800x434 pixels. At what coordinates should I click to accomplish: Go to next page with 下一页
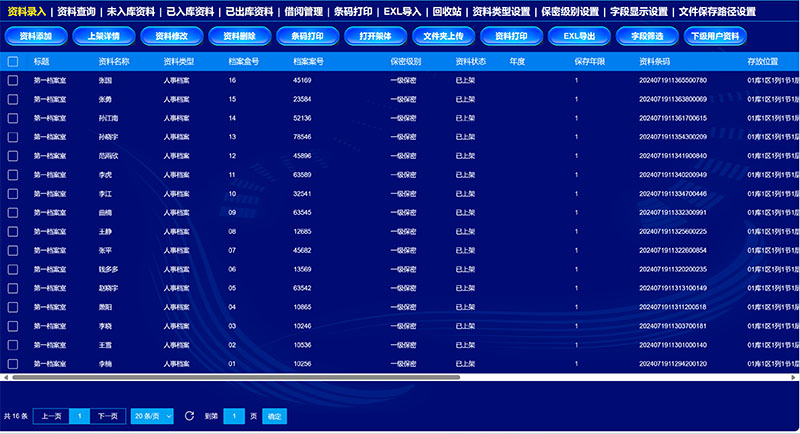tap(108, 415)
